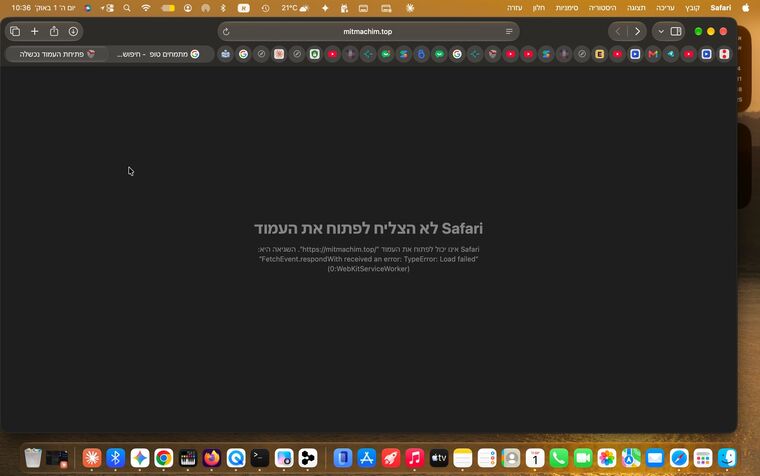This screenshot has height=476, width=760.
Task: Open the Music app in the Dock
Action: [x=415, y=458]
